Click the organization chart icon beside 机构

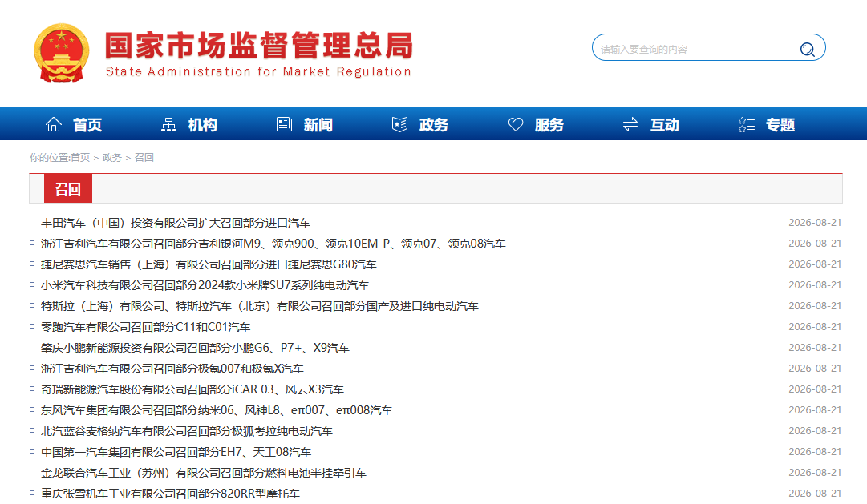168,124
